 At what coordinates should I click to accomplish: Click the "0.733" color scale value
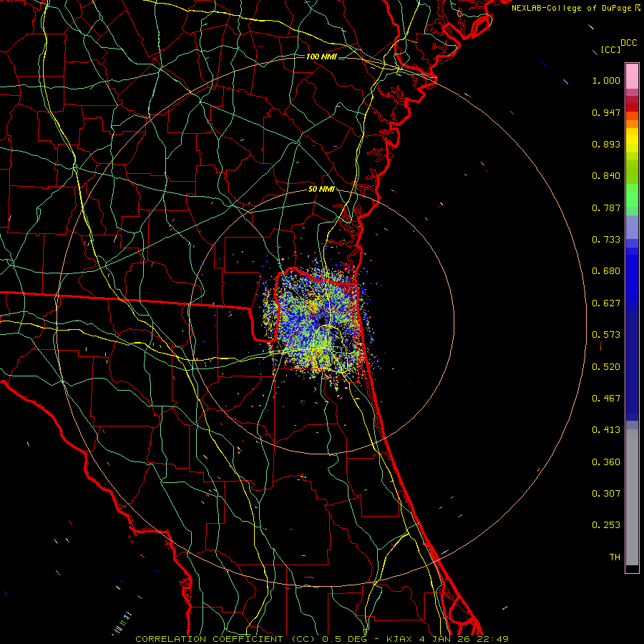[x=606, y=240]
